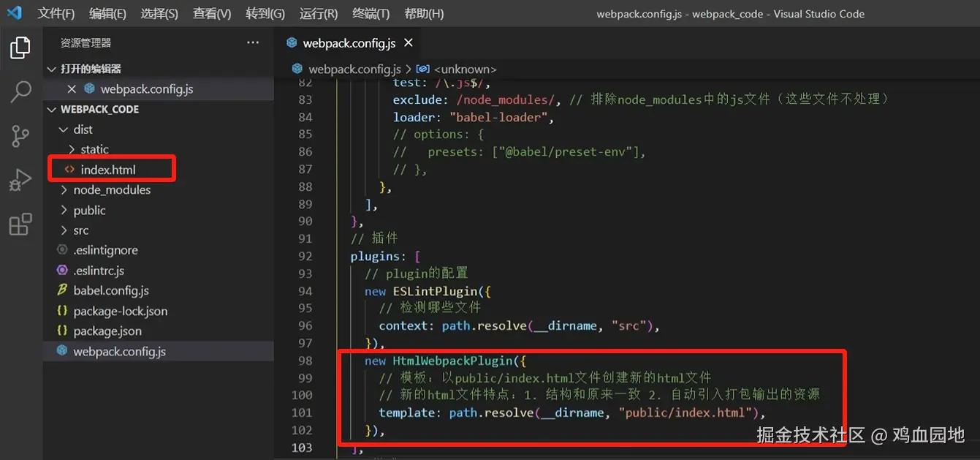
Task: Open the 编辑(E) Edit menu
Action: tap(107, 14)
